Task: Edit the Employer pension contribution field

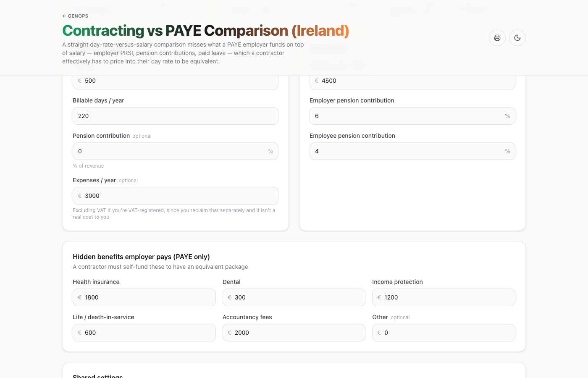Action: (x=412, y=116)
